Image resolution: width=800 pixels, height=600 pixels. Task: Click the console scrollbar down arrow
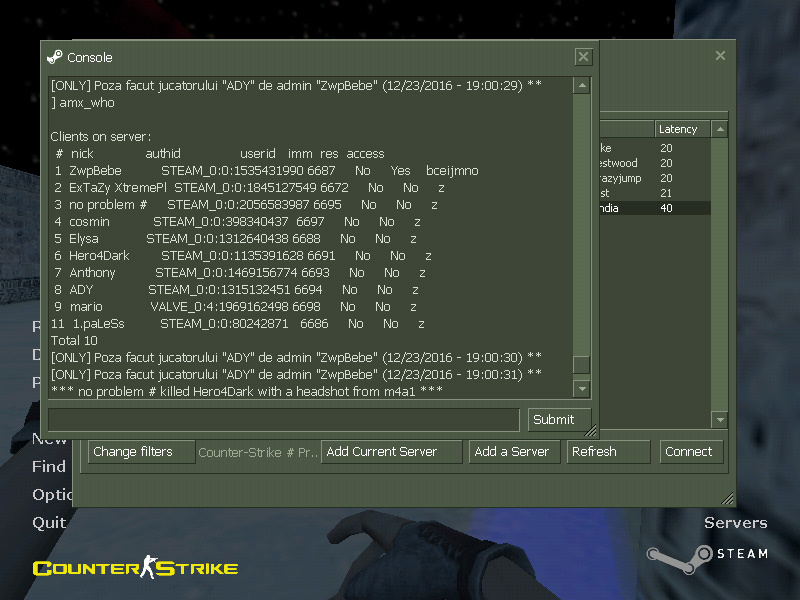581,388
